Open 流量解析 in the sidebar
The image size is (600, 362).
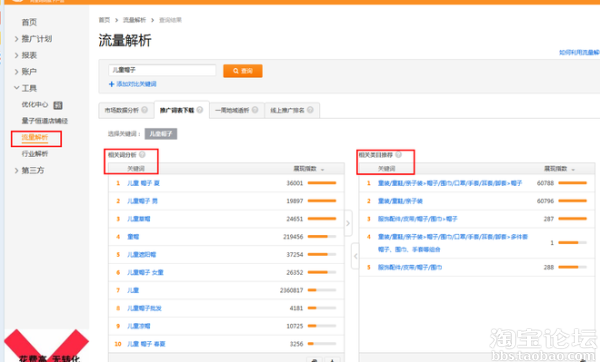click(x=35, y=137)
